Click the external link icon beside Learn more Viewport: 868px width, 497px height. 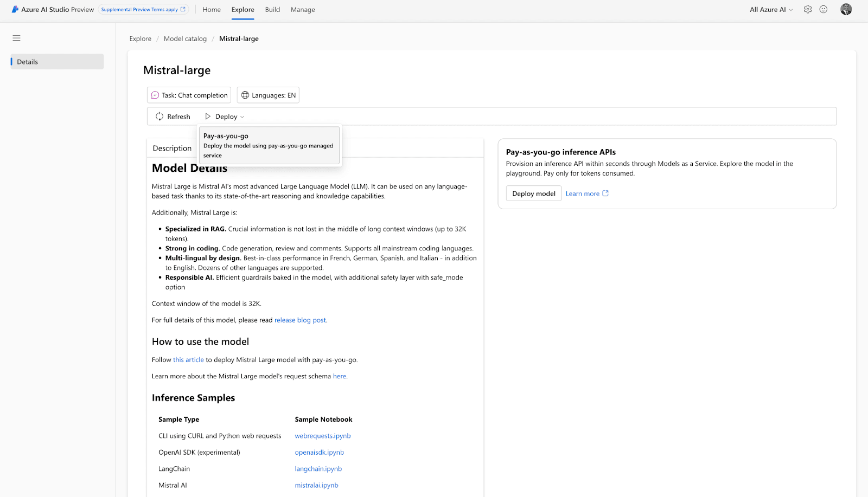click(605, 193)
